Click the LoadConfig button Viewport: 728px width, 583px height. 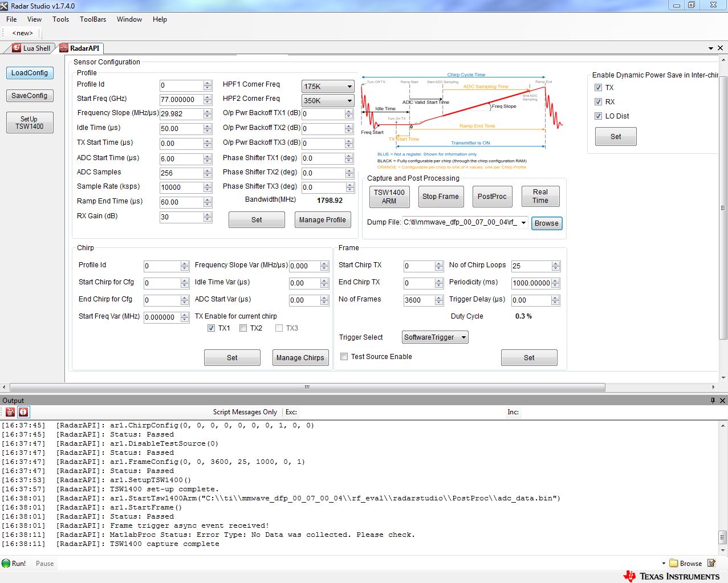click(x=30, y=73)
